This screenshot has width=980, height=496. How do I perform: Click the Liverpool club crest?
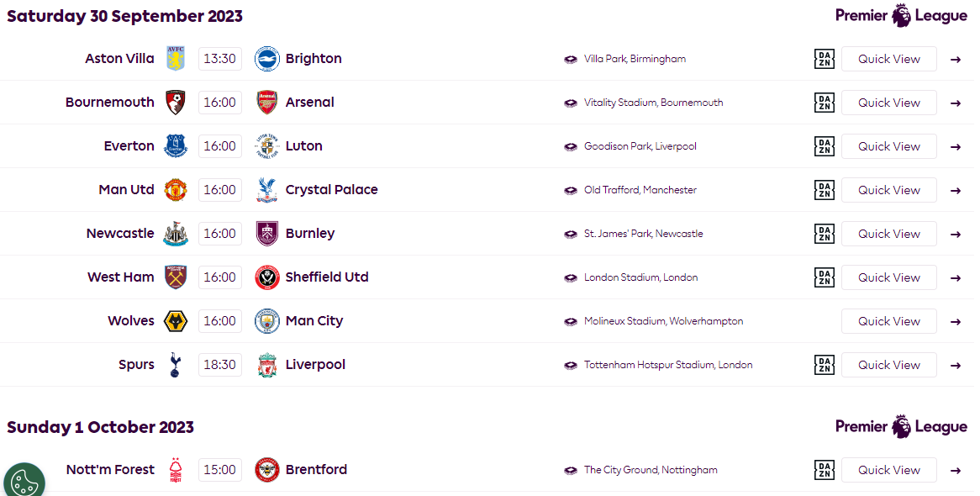click(267, 366)
